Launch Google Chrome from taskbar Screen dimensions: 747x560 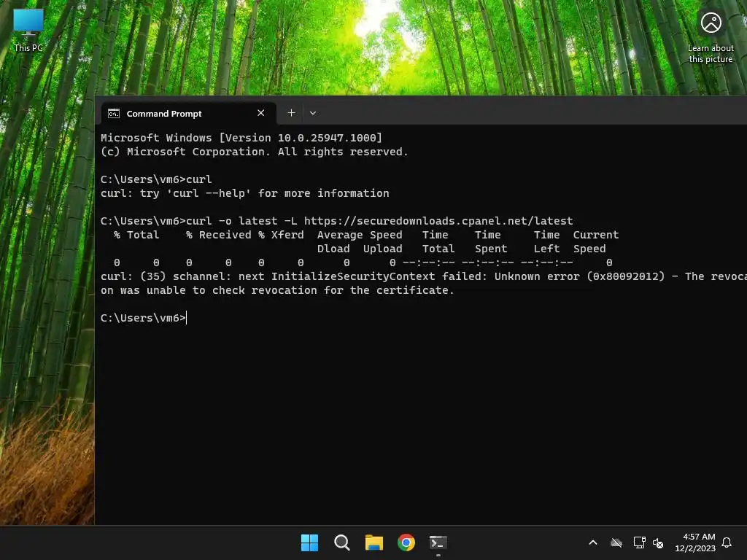click(406, 542)
